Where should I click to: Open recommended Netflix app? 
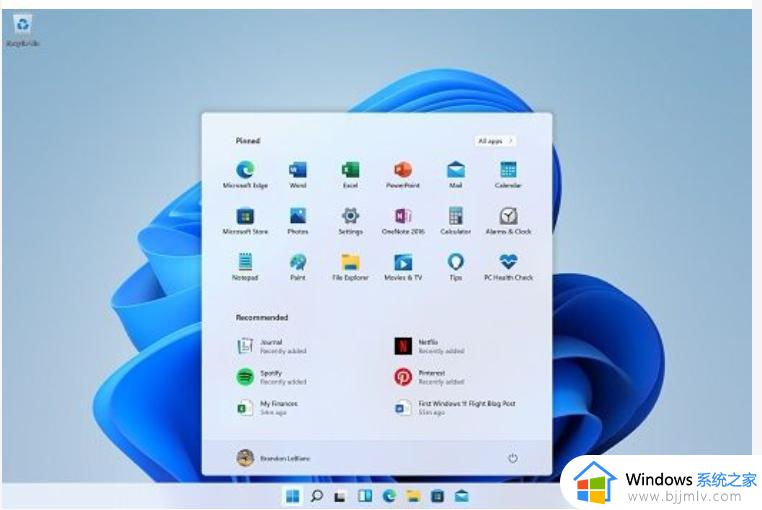coord(430,346)
